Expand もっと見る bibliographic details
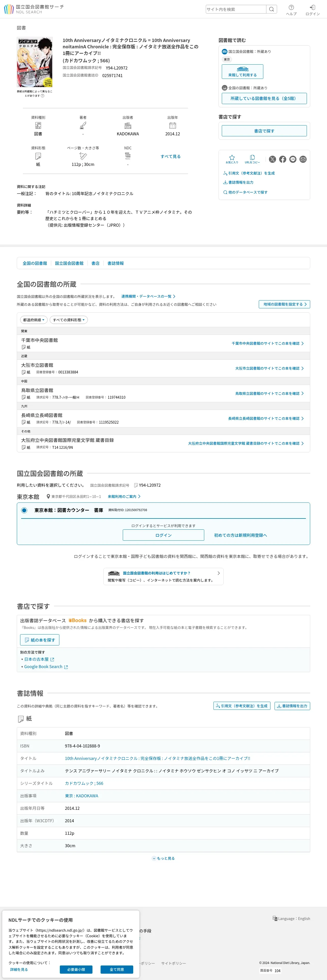This screenshot has width=327, height=980. [163, 858]
